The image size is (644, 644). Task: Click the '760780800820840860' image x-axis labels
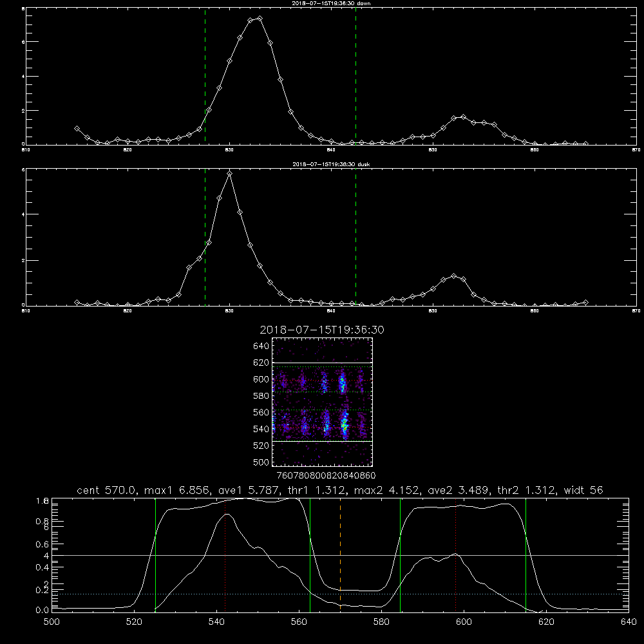click(326, 475)
